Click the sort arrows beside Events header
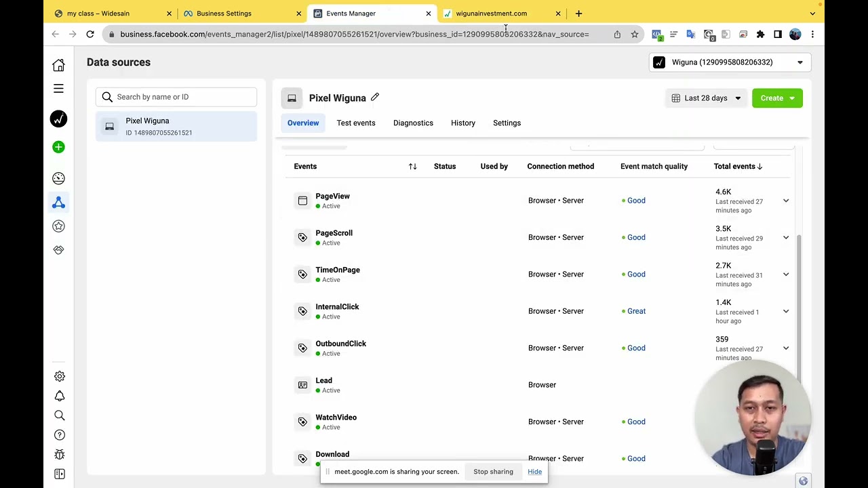868x488 pixels. [x=412, y=167]
